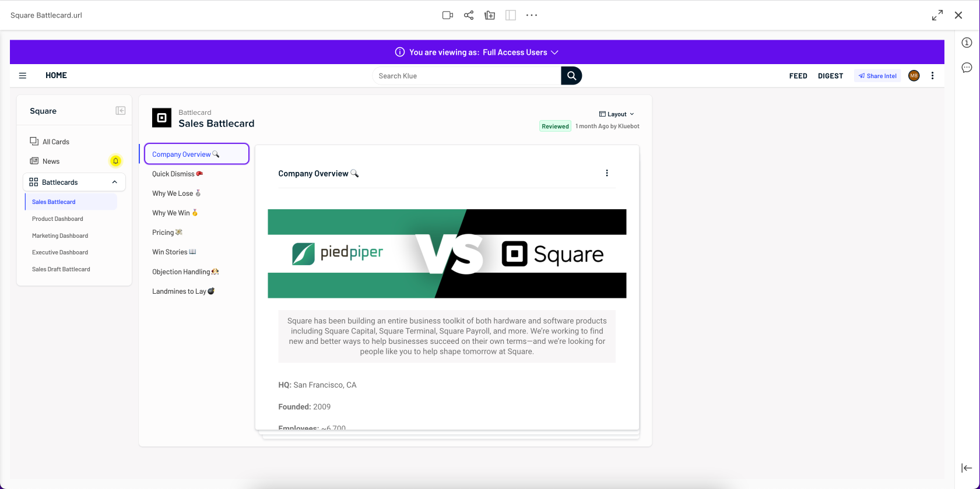Screen dimensions: 980x489
Task: Click the magnifier search button
Action: tap(571, 76)
